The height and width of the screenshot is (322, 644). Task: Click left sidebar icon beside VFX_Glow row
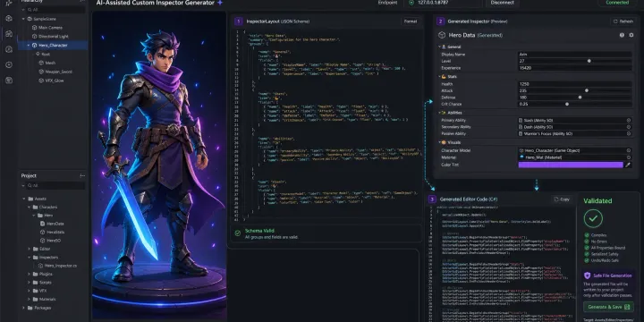(9, 80)
